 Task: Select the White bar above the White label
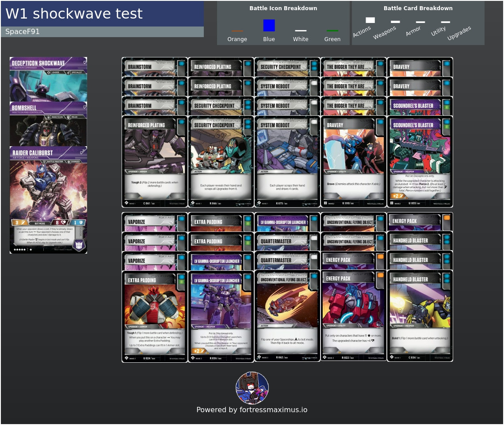301,30
